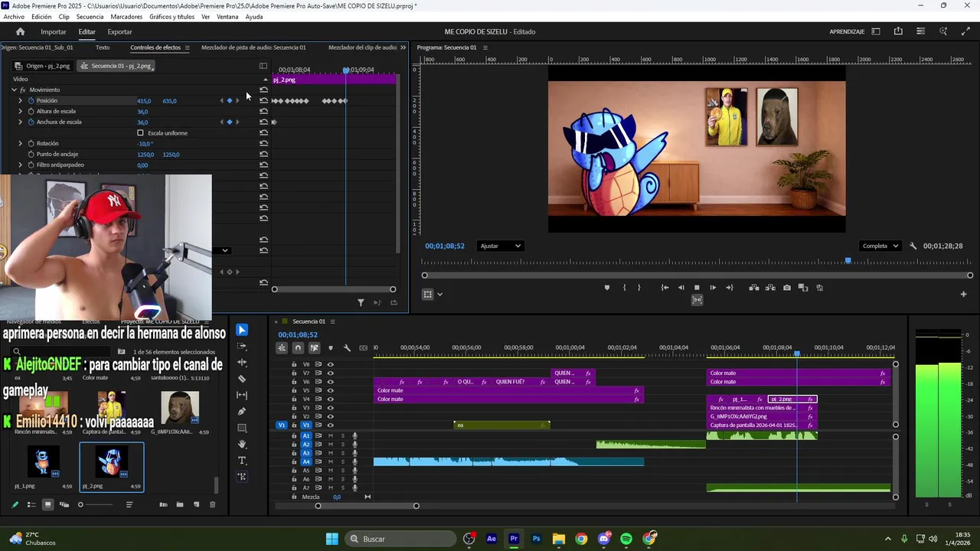
Task: Switch to the Importar workspace
Action: coord(54,31)
